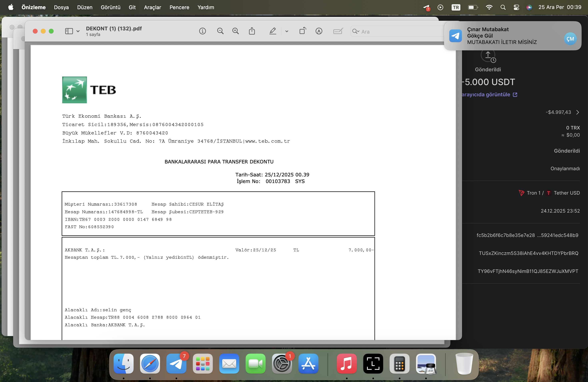588x382 pixels.
Task: Open Mail from the Dock
Action: click(x=229, y=364)
